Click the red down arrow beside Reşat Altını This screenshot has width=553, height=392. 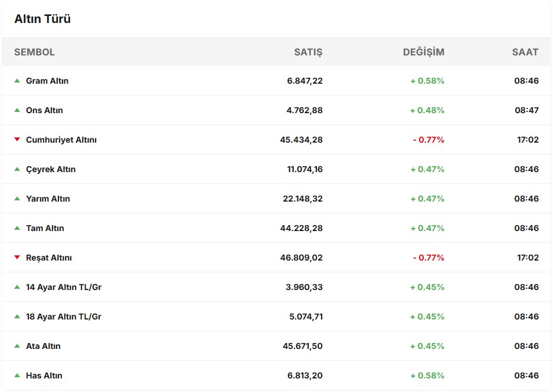[17, 258]
